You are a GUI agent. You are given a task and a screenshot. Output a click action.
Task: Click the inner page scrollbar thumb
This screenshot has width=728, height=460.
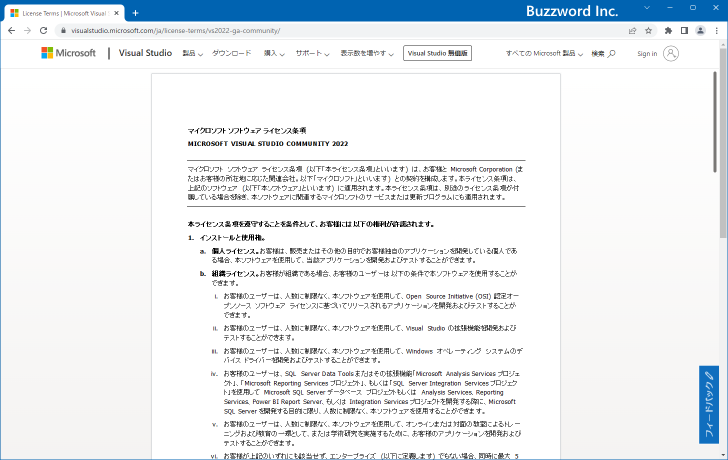tap(715, 122)
